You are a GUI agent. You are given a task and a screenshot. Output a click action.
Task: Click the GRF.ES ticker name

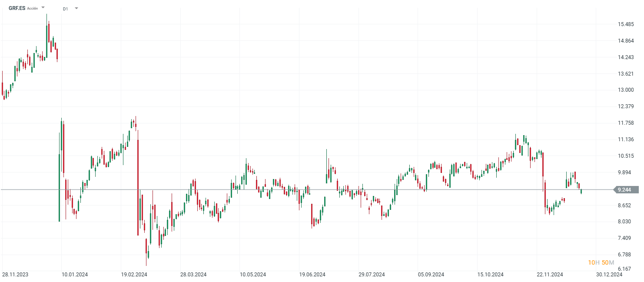coord(17,8)
